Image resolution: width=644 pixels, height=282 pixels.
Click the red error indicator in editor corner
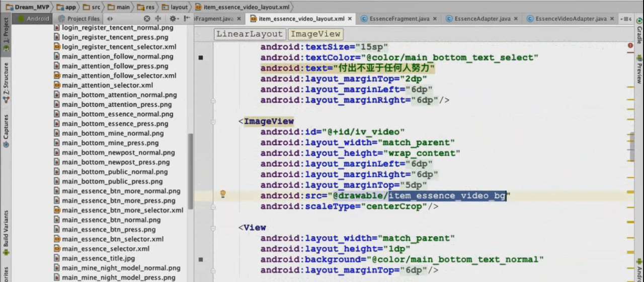pos(630,45)
